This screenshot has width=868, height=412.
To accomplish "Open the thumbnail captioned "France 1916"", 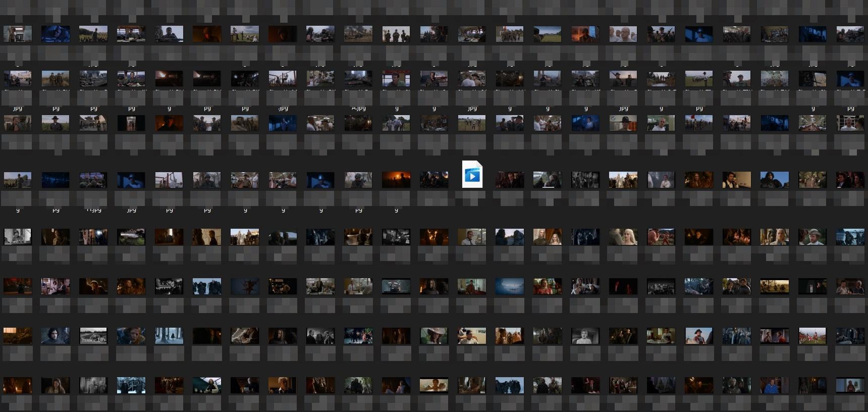I will [x=93, y=336].
